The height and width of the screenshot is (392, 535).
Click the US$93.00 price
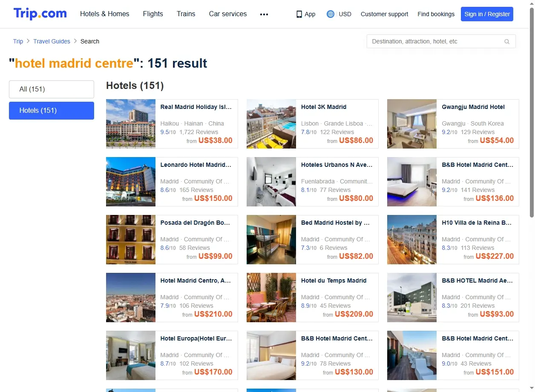point(497,314)
